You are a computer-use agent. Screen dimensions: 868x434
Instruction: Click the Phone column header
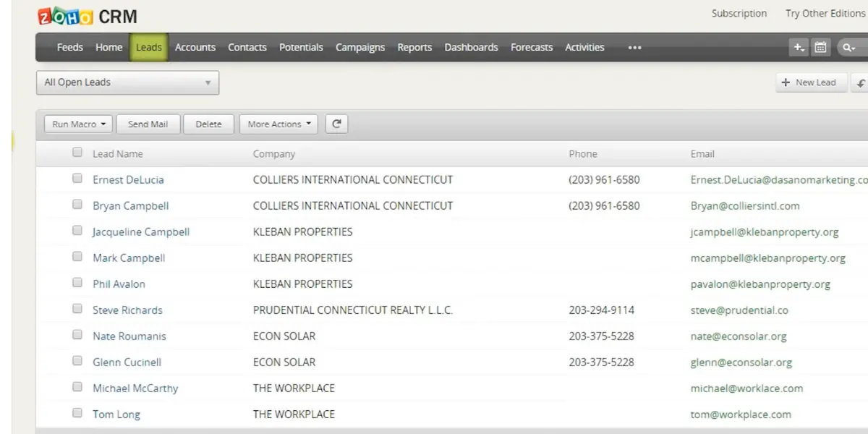[x=583, y=154]
